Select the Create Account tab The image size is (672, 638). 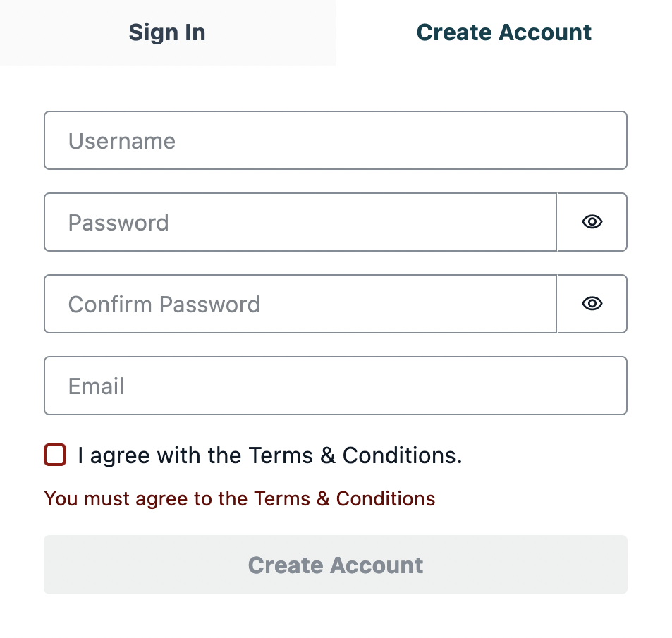point(503,32)
